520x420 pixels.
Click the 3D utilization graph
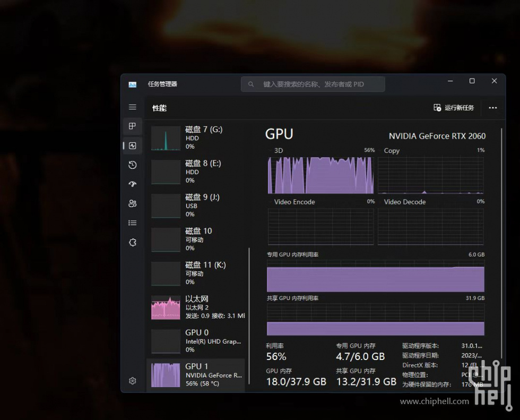[x=320, y=175]
